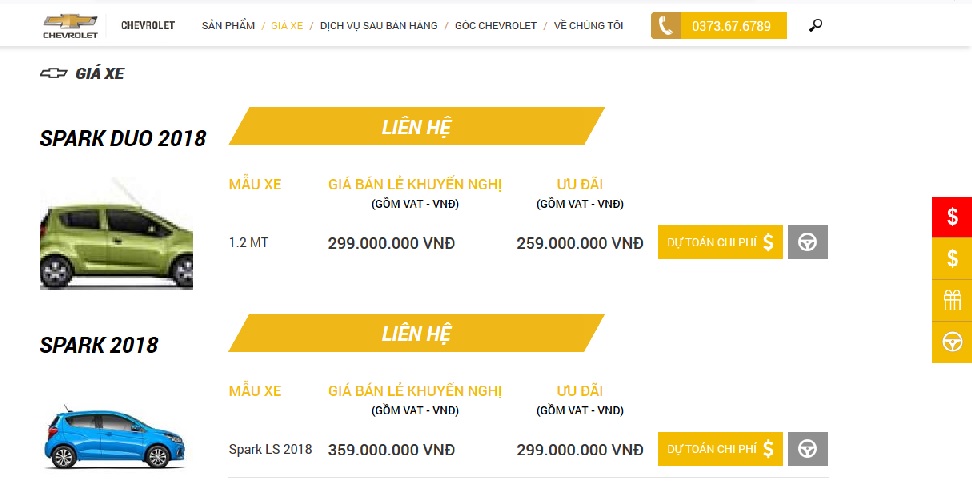Click Liên Hệ banner for Spark Duo 2018
972x488 pixels.
pos(417,126)
